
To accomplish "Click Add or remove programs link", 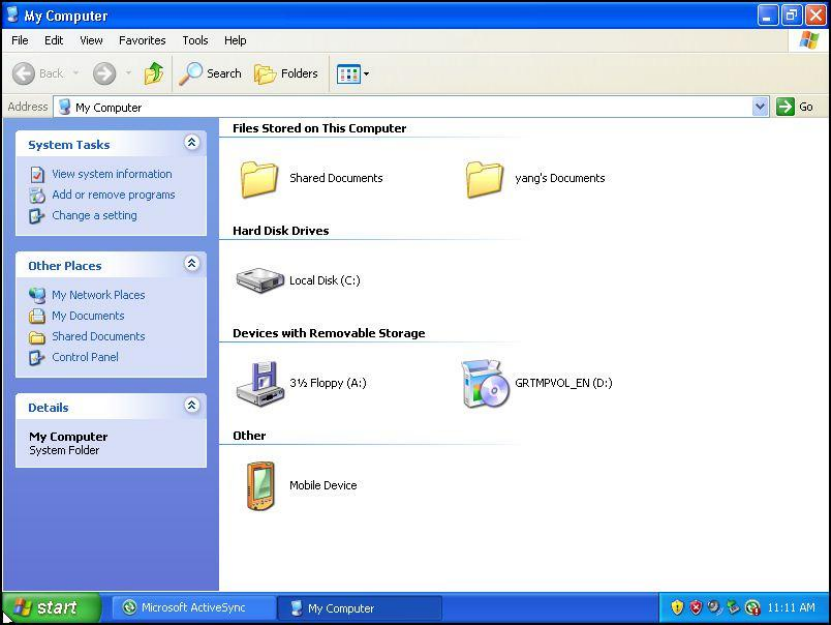I will pyautogui.click(x=113, y=195).
